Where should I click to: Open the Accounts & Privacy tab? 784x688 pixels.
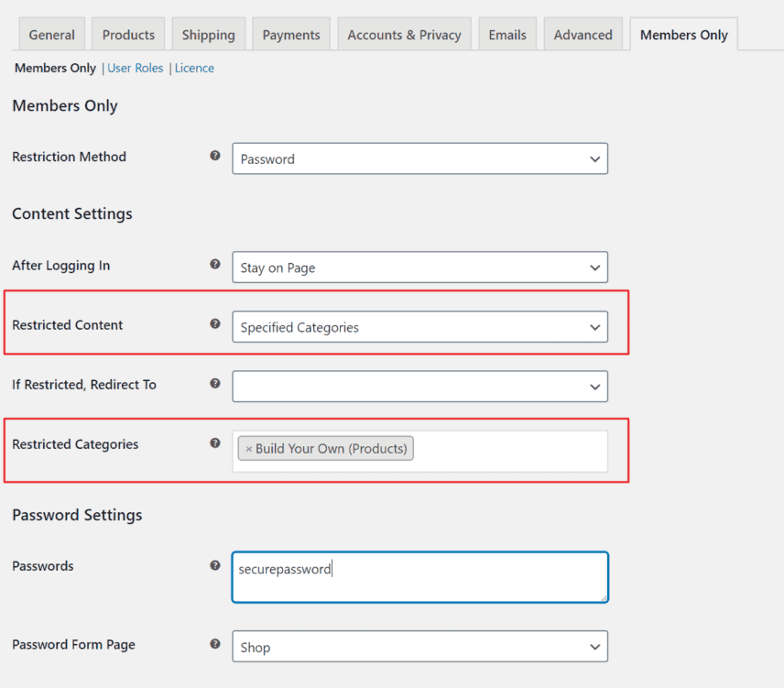click(x=404, y=33)
